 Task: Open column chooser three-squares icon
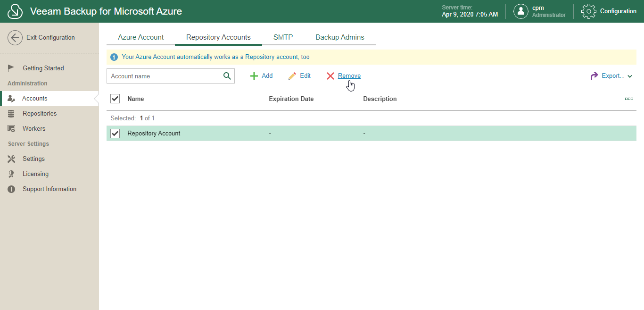(629, 99)
